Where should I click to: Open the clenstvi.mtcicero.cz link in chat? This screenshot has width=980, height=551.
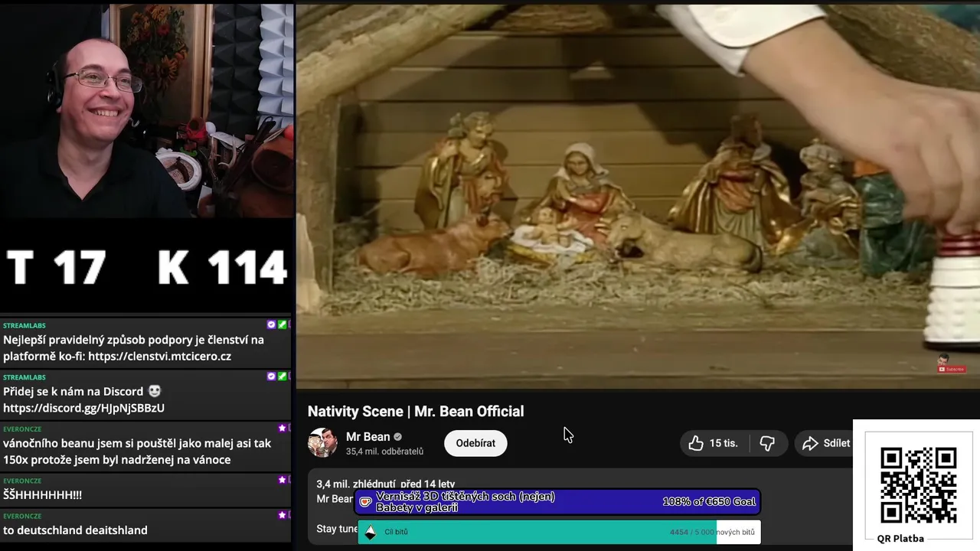[x=159, y=357]
